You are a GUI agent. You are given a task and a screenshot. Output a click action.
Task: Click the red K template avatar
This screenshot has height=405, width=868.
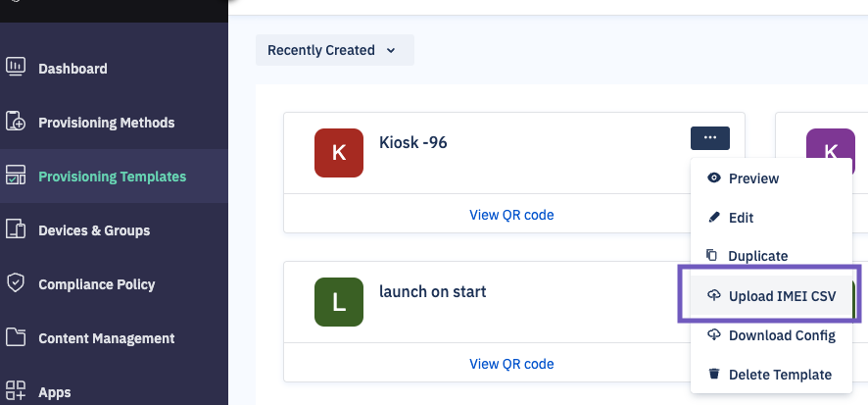(339, 153)
